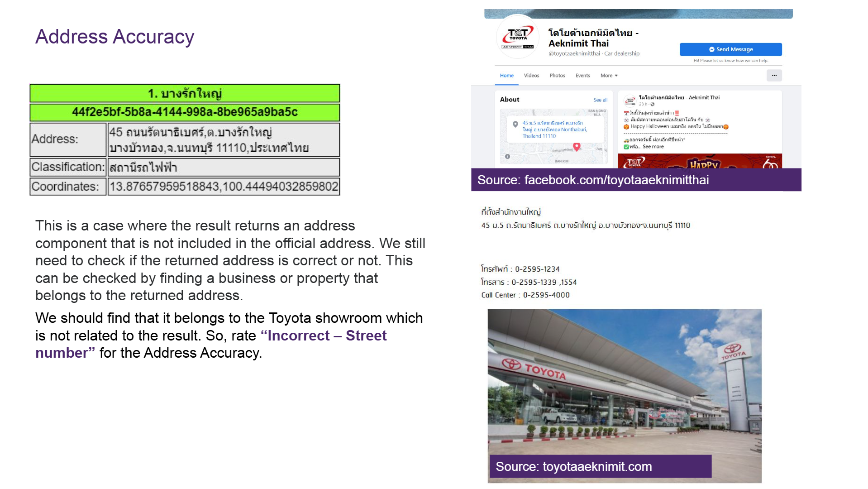This screenshot has width=868, height=489.
Task: Switch to the Videos tab
Action: 531,76
